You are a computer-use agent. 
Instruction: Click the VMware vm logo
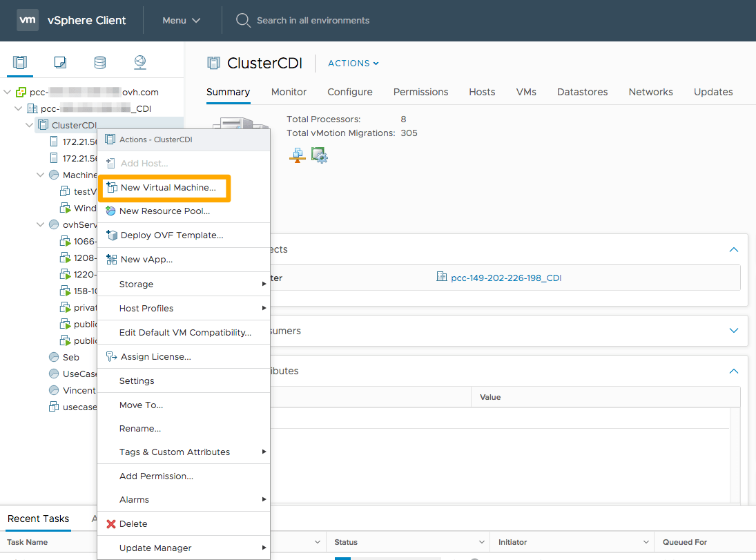pyautogui.click(x=28, y=20)
